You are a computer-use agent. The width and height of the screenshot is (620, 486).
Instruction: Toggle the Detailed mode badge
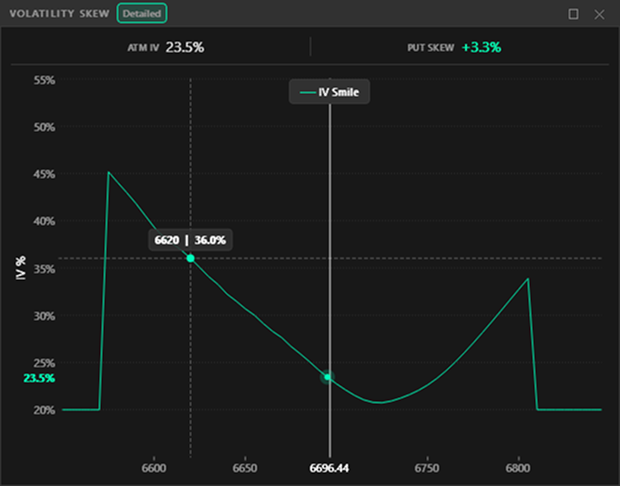click(142, 14)
